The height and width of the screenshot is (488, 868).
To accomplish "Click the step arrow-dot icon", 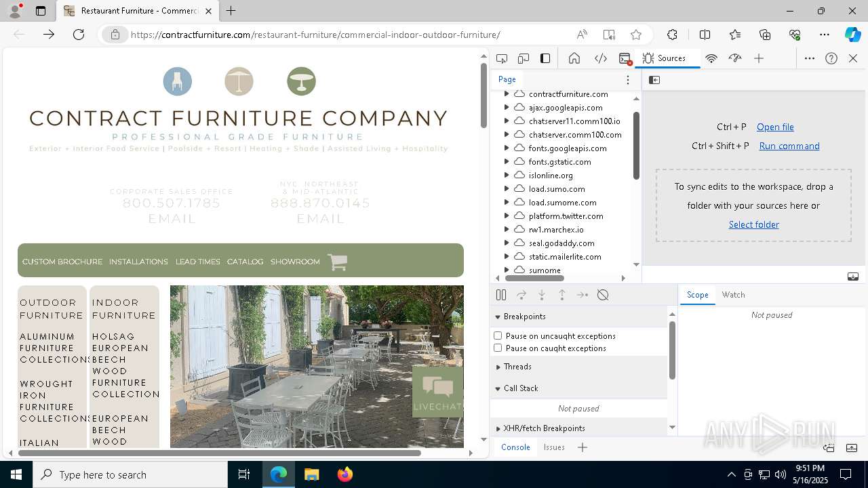I will click(583, 295).
